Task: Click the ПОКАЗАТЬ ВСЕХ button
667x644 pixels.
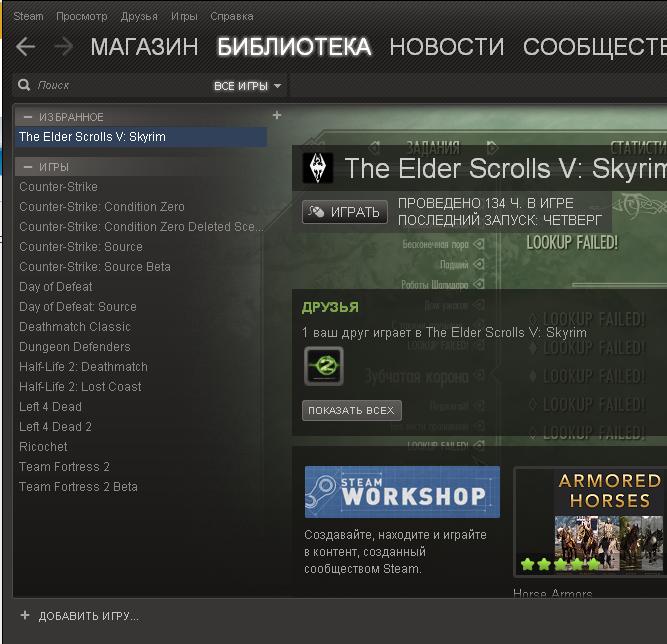Action: pos(352,410)
